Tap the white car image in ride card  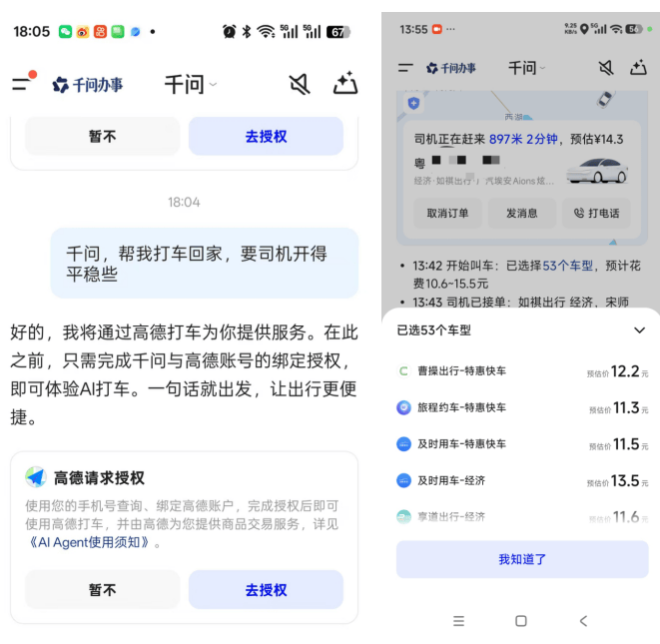tap(596, 171)
